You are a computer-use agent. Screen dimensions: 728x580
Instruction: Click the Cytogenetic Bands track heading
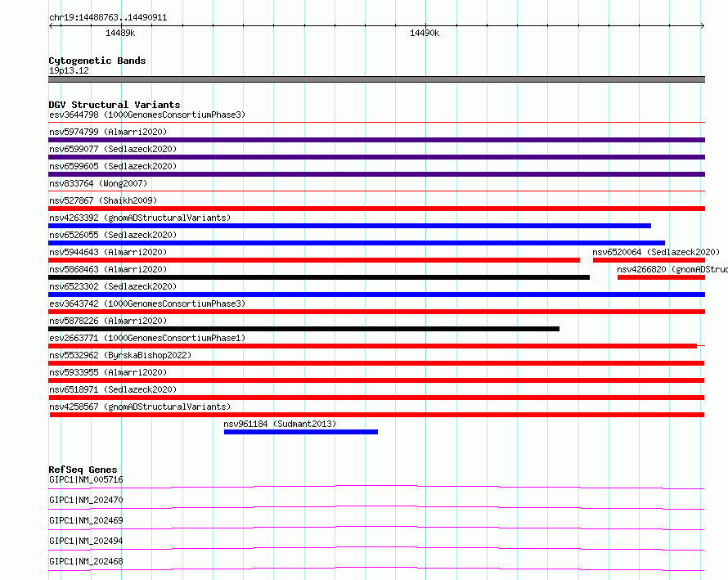click(x=97, y=61)
